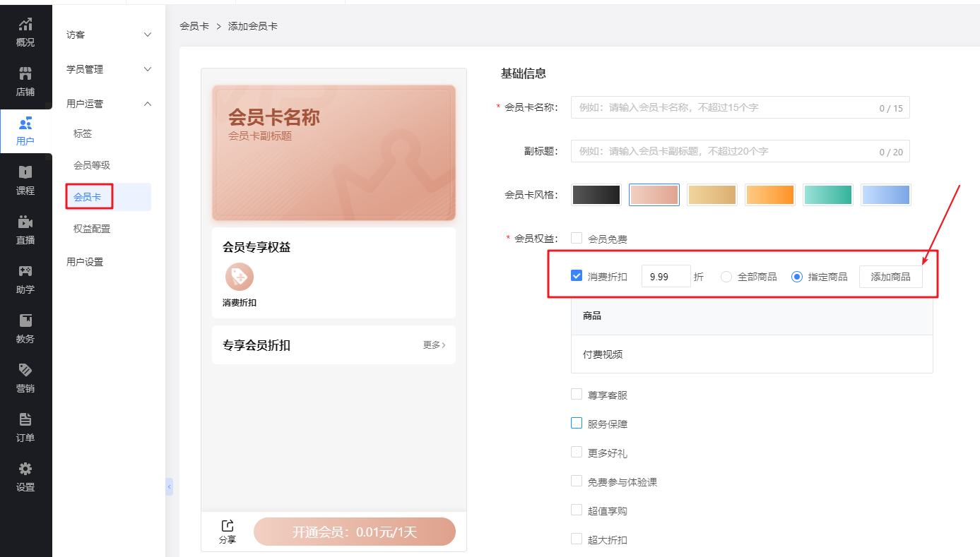Viewport: 980px width, 557px height.
Task: Click the 添加商品 button
Action: tap(890, 277)
